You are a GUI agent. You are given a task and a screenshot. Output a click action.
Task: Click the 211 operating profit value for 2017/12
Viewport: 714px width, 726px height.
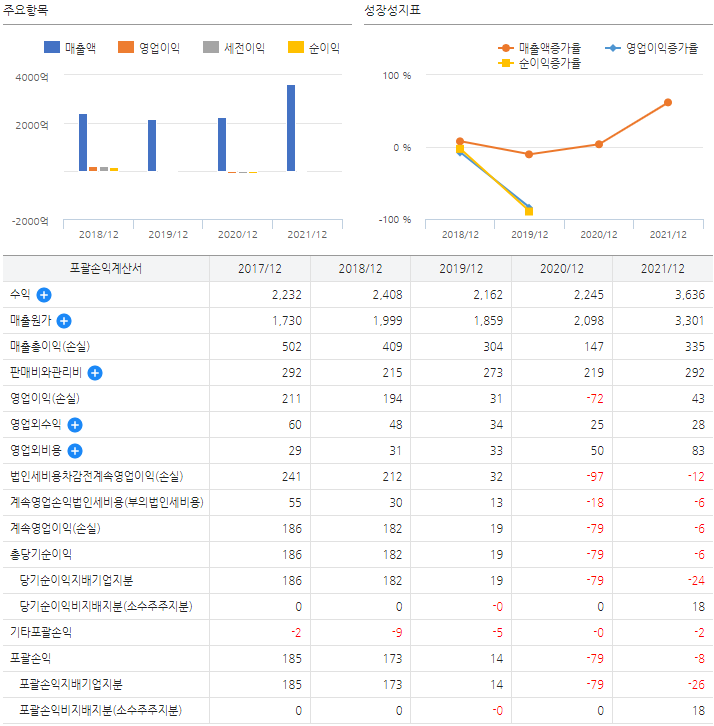(x=292, y=399)
